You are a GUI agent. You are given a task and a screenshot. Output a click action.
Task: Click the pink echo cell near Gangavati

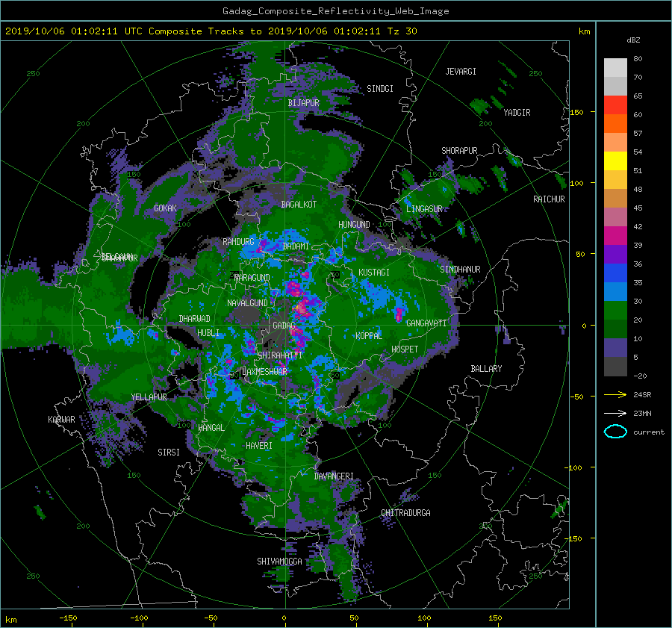[399, 314]
